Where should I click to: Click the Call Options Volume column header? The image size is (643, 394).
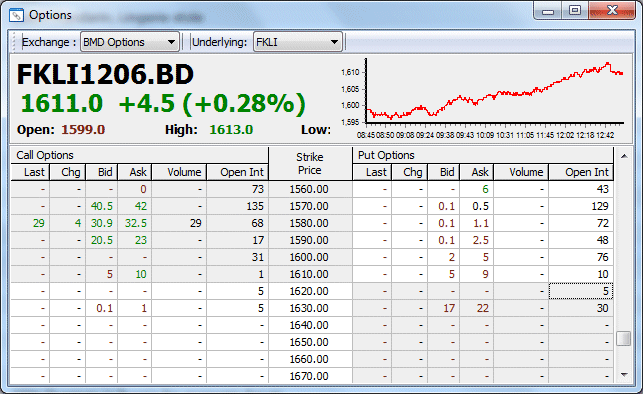(x=179, y=172)
